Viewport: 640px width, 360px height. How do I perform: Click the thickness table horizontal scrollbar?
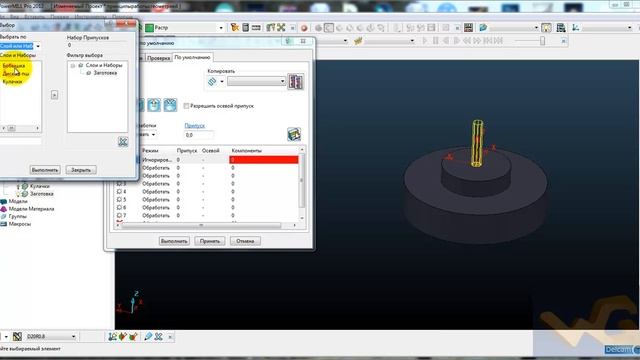point(201,225)
